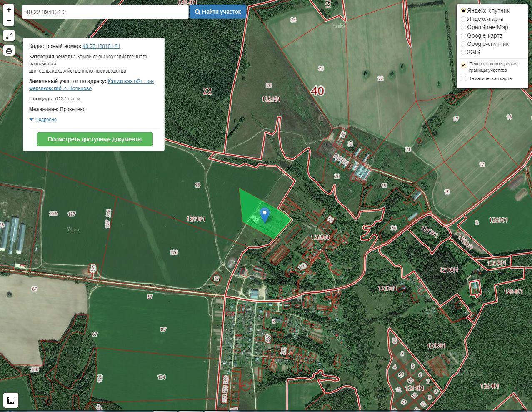
Task: Uncheck Показать кадастровые границы участков
Action: [x=463, y=65]
